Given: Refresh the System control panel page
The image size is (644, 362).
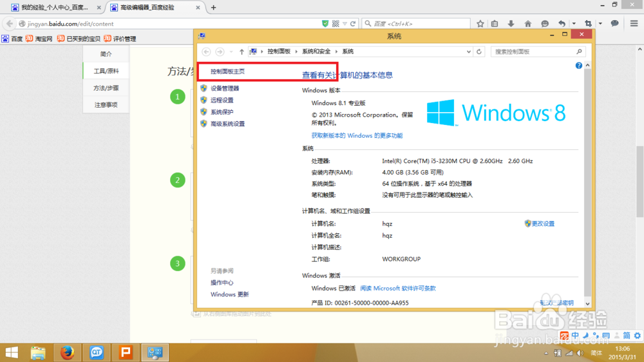Looking at the screenshot, I should pyautogui.click(x=479, y=52).
